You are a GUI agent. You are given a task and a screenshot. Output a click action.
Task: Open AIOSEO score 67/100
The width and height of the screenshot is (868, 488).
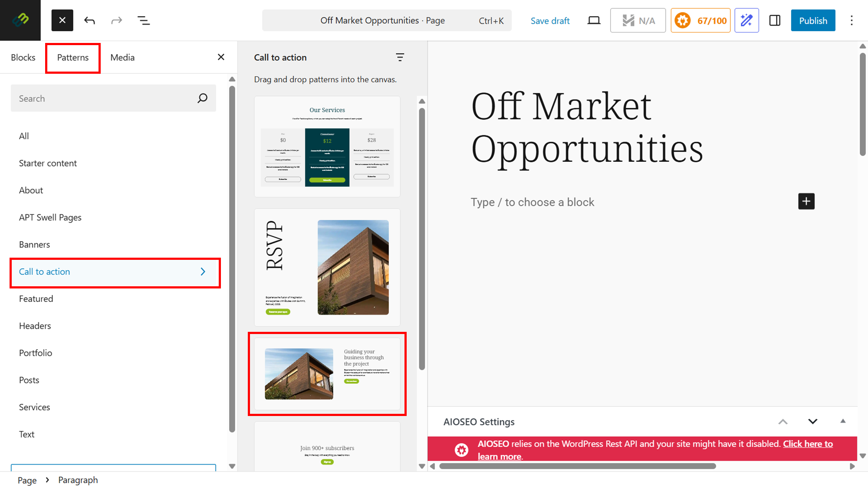click(700, 20)
